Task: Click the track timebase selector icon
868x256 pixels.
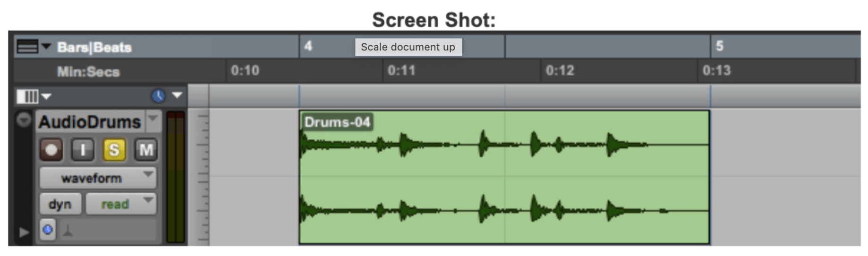Action: (48, 230)
